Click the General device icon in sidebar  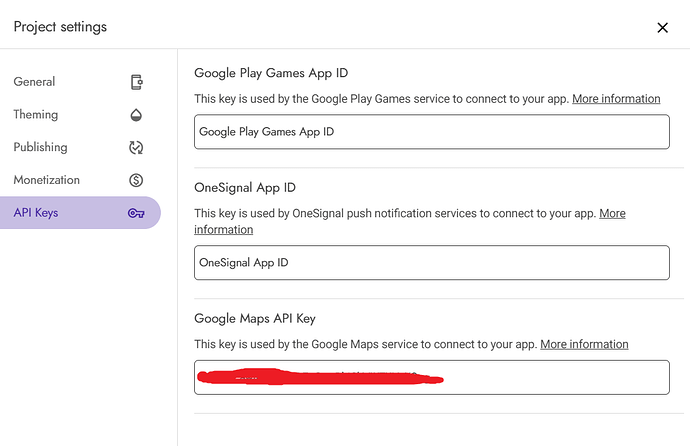click(x=137, y=82)
